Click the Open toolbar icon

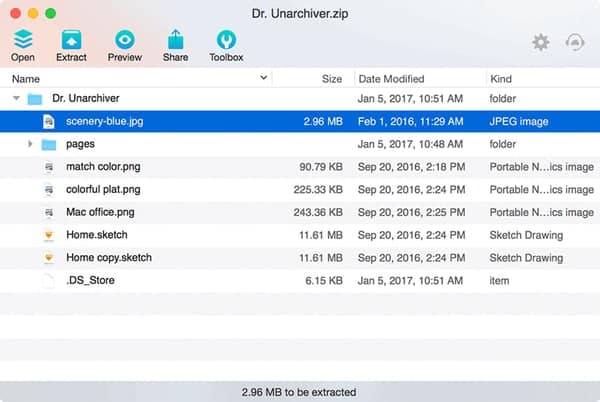(x=23, y=39)
